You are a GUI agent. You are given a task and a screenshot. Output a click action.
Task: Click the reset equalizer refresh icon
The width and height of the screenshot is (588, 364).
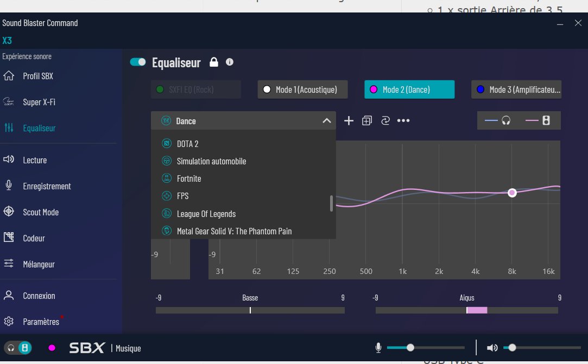(385, 121)
